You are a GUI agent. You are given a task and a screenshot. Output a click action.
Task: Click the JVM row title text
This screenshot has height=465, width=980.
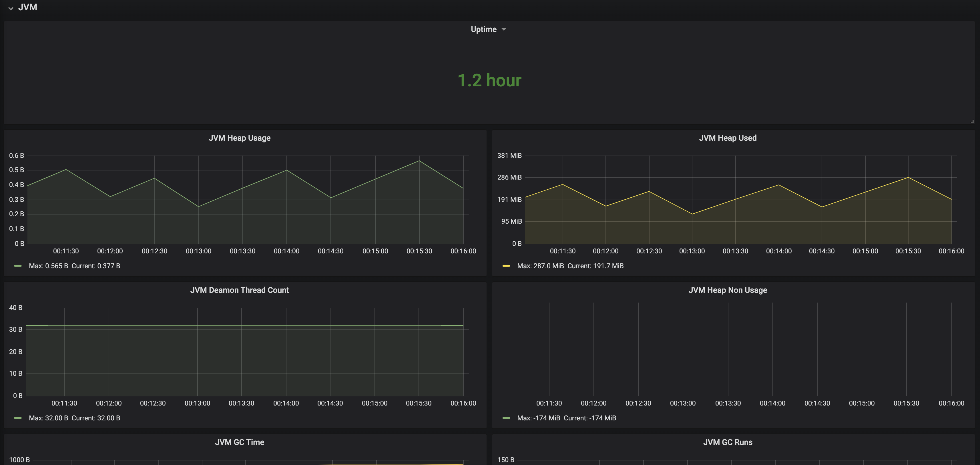pos(28,7)
